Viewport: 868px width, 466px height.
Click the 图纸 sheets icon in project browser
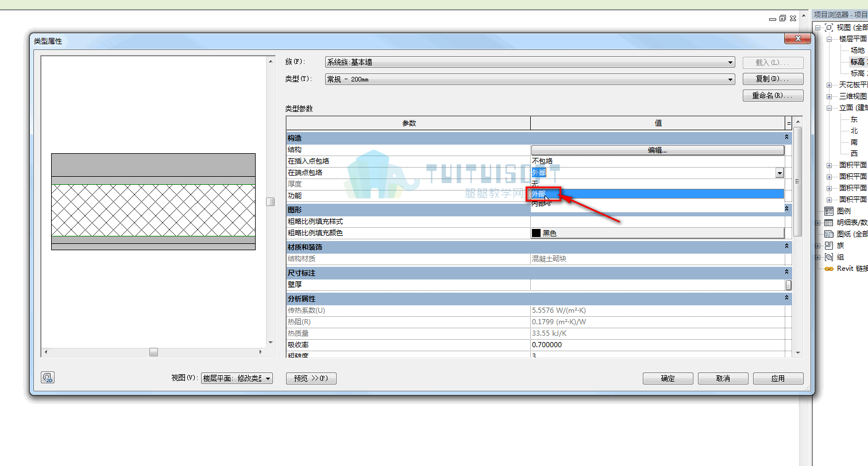click(x=828, y=234)
